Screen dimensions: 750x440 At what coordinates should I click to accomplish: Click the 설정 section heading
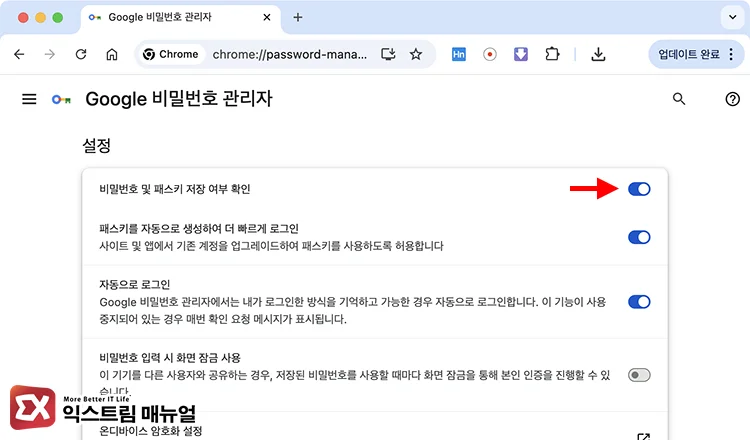click(97, 145)
